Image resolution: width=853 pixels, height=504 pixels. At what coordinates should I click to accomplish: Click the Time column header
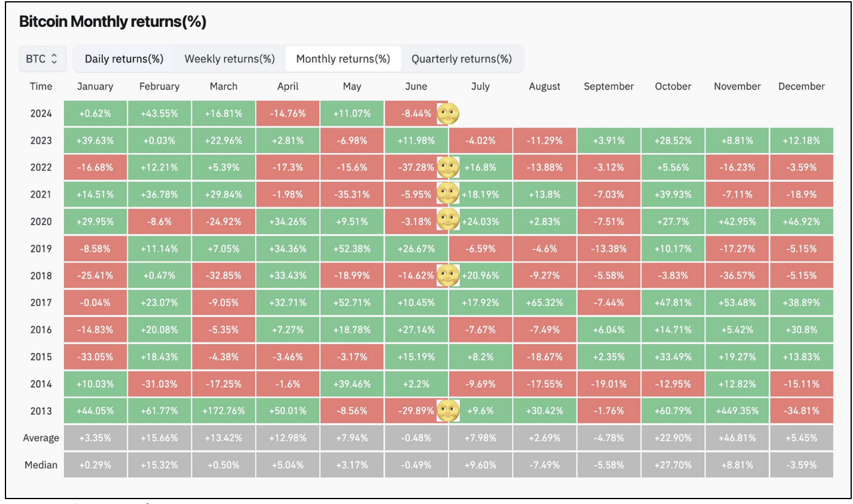click(x=41, y=86)
